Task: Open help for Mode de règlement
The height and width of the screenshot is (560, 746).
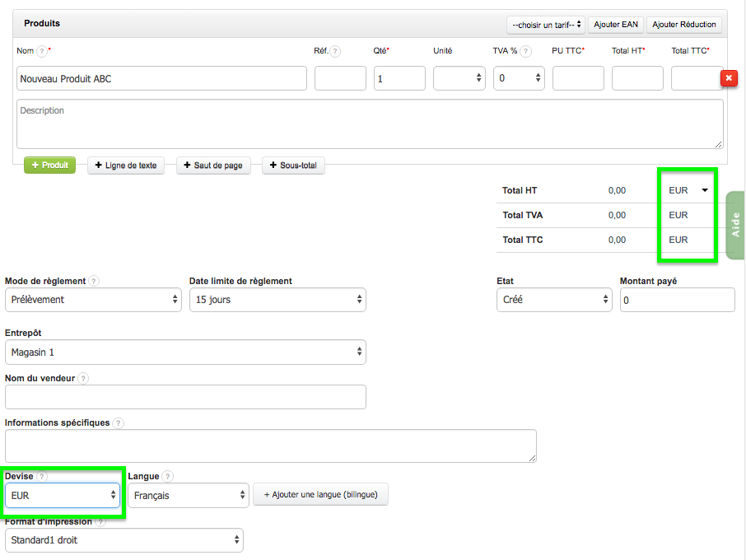Action: coord(93,280)
